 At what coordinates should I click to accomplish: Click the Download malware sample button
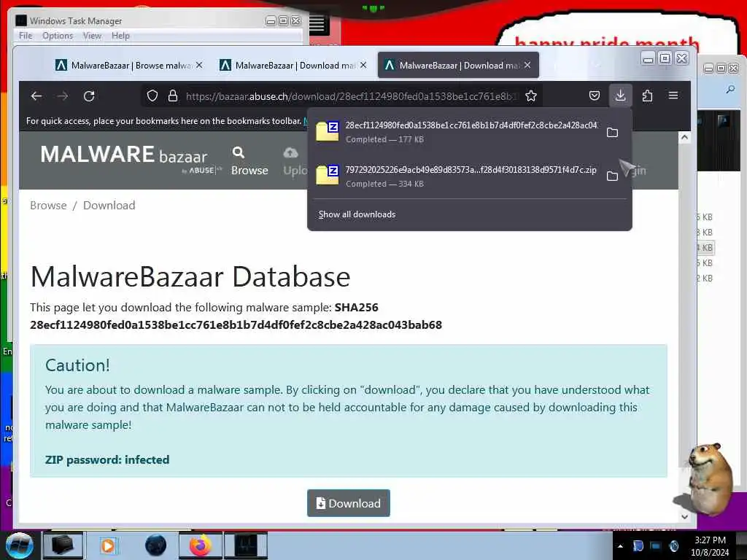pyautogui.click(x=348, y=503)
